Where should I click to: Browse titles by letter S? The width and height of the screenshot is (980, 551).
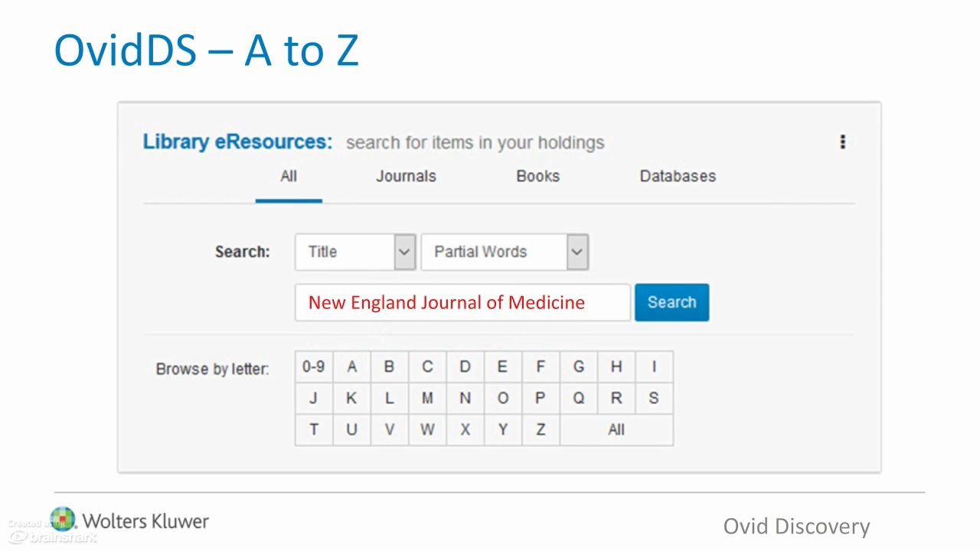[654, 398]
